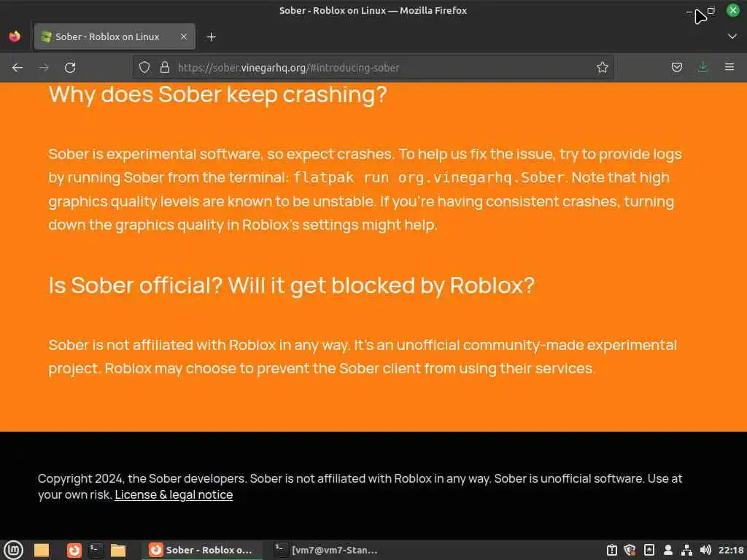Close the Sober - Roblox on Linux tab

pyautogui.click(x=183, y=36)
